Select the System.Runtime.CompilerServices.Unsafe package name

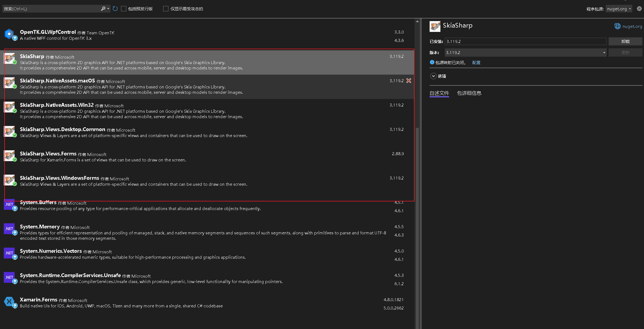(x=70, y=275)
